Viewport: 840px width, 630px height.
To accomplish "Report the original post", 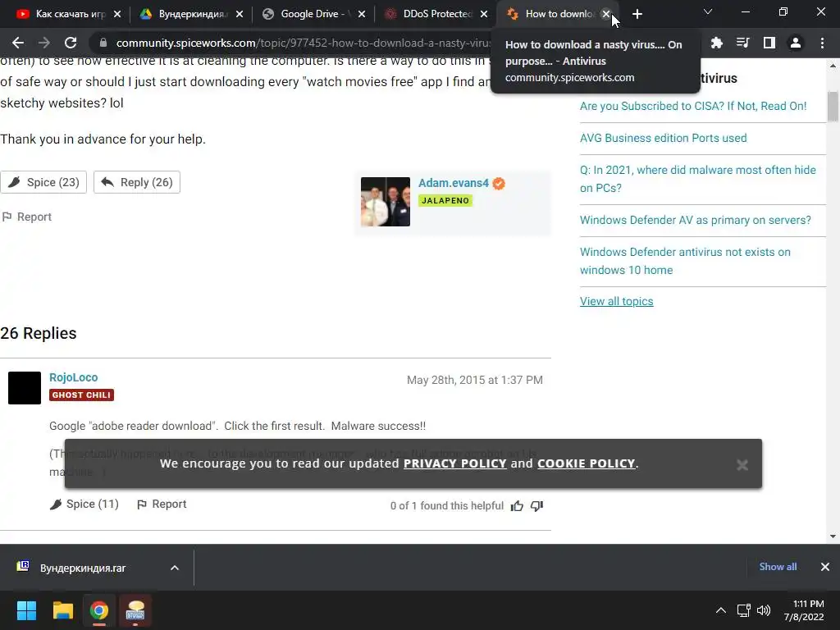I will (x=27, y=217).
